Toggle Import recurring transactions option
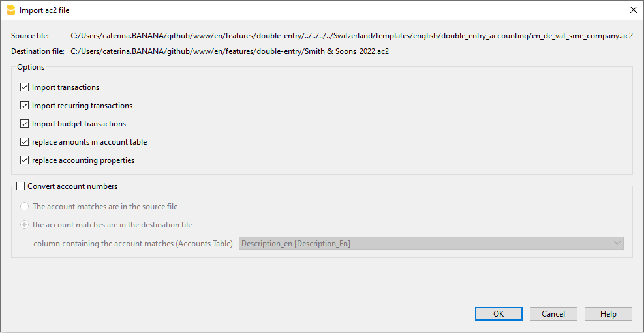This screenshot has height=333, width=644. pyautogui.click(x=25, y=106)
